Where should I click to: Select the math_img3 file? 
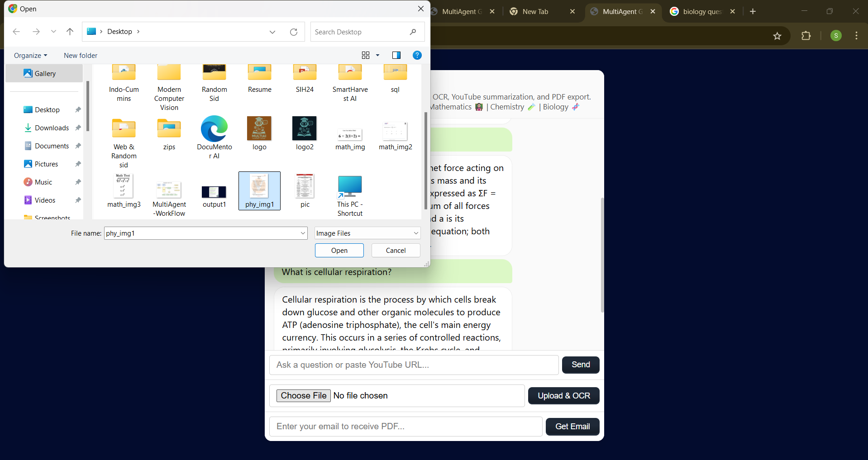[x=124, y=191]
